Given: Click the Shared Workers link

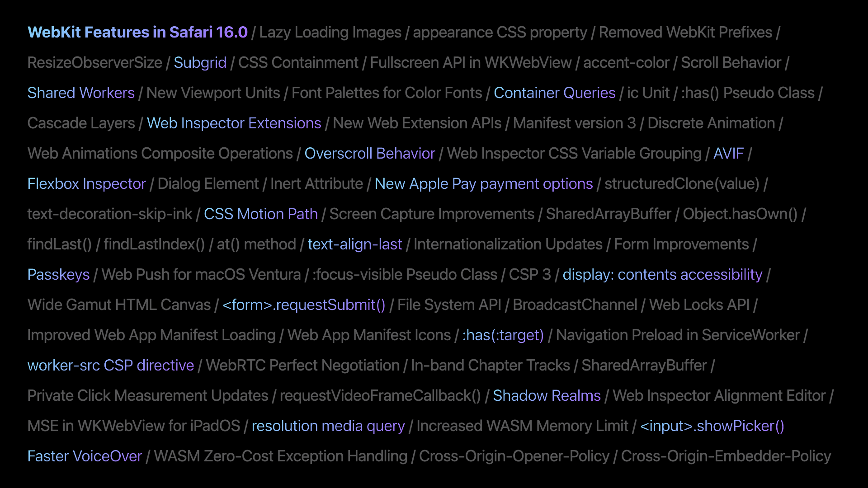Looking at the screenshot, I should [81, 93].
